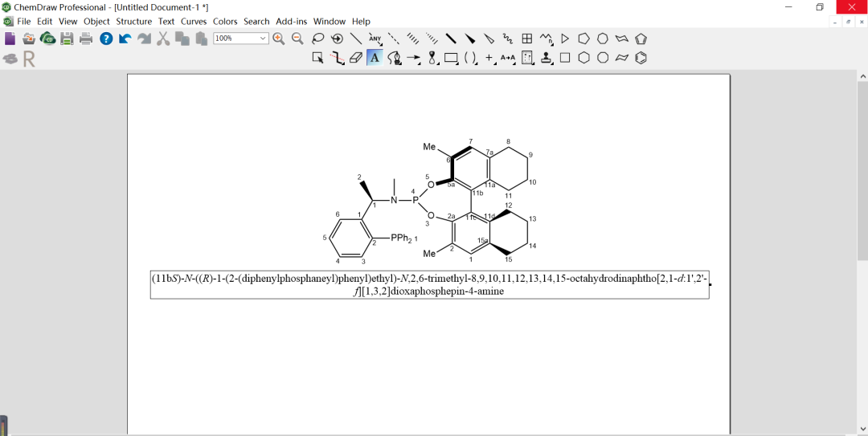Select the Wavy Bond tool

[508, 39]
